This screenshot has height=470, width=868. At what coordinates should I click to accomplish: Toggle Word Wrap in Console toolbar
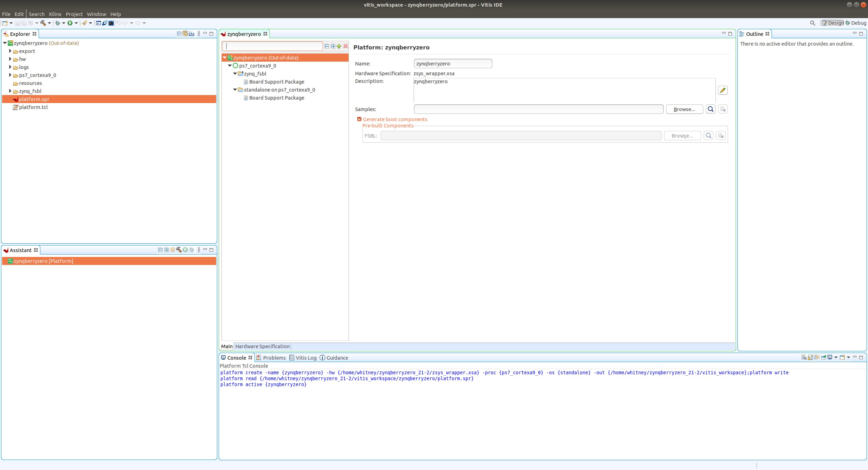click(x=816, y=357)
